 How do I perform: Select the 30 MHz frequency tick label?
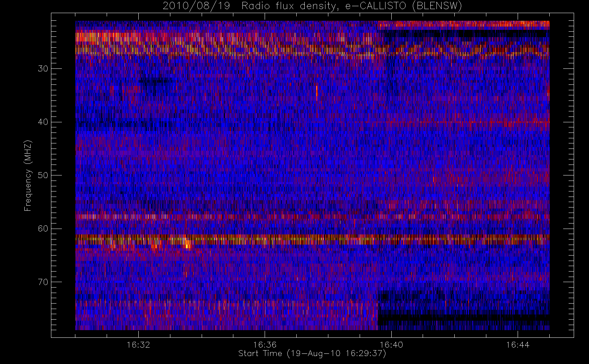coord(43,68)
